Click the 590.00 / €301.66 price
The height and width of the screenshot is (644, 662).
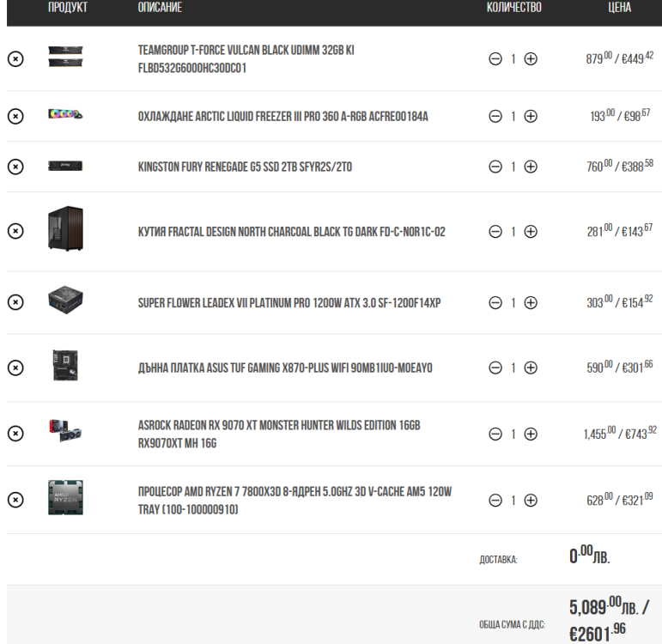619,367
